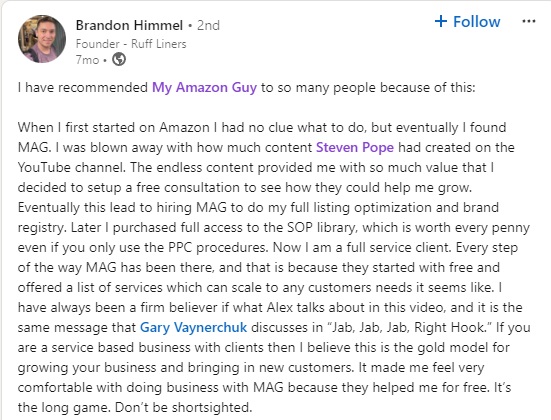Open the My Amazon Guy mention
This screenshot has width=551, height=420.
(x=204, y=87)
